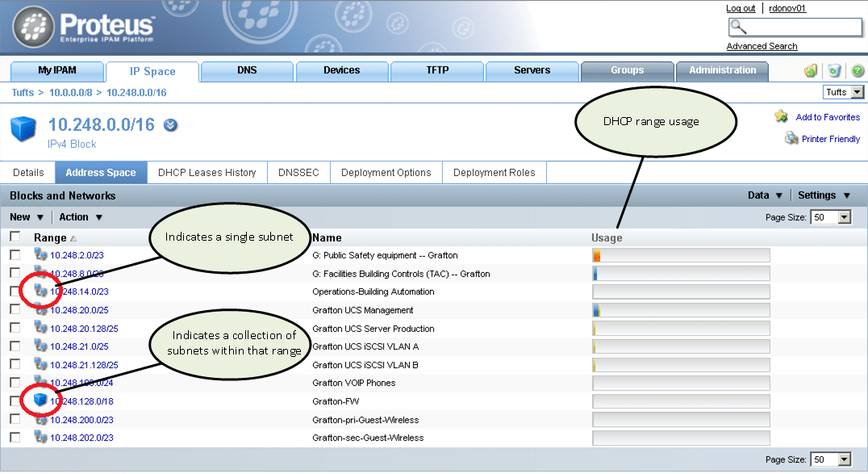The width and height of the screenshot is (868, 474).
Task: Check the checkbox beside Grafton VOIP Phones row
Action: click(x=14, y=383)
